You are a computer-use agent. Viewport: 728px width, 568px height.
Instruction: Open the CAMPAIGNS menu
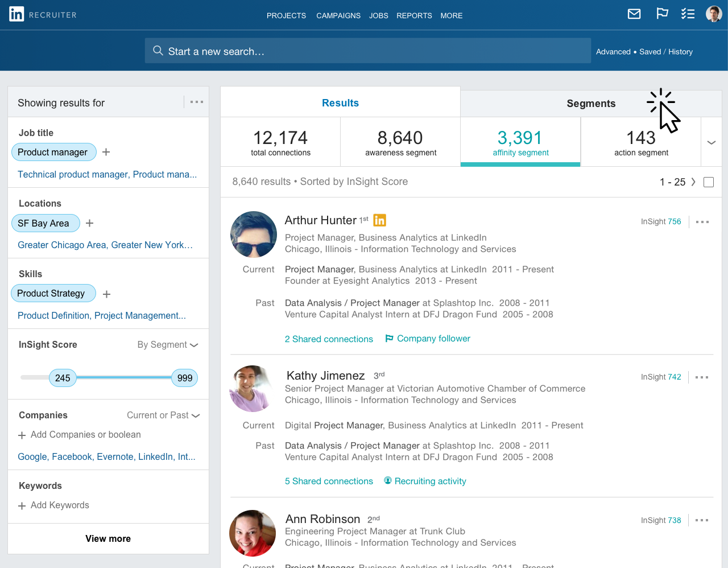[338, 15]
